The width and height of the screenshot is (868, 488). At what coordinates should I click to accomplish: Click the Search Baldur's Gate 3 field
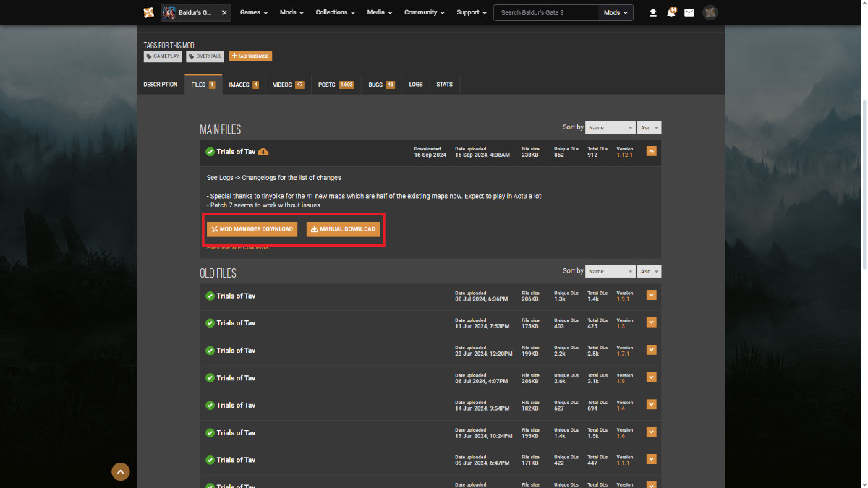pos(546,12)
